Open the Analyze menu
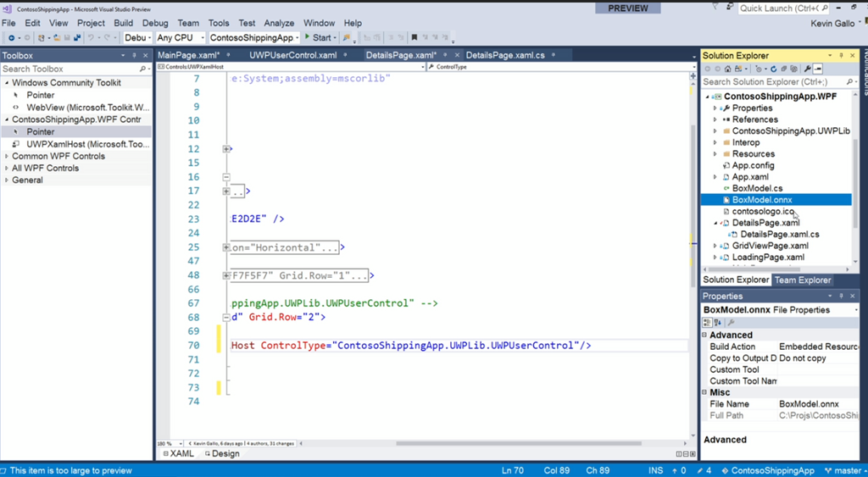Screen dimensions: 868x477 279,23
